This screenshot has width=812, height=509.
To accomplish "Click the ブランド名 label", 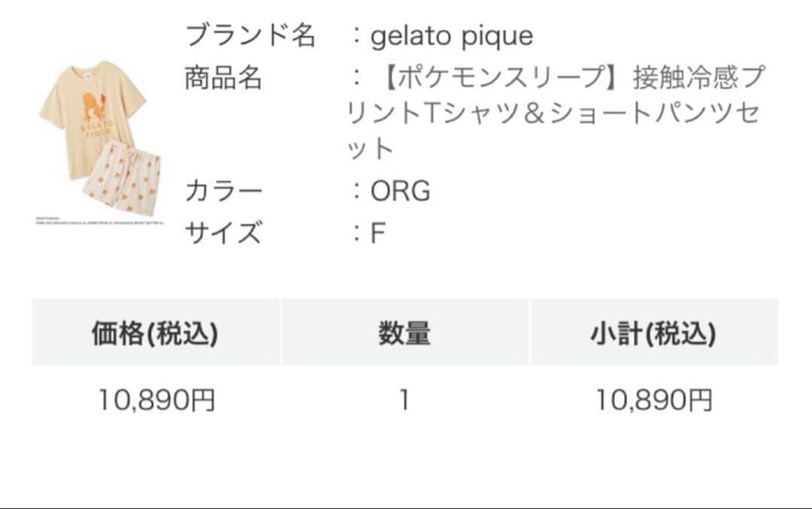I will coord(250,36).
